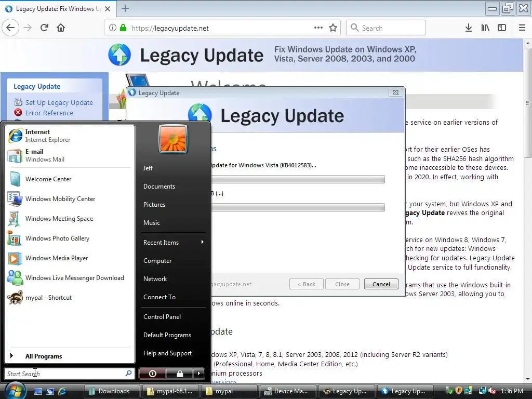Image resolution: width=532 pixels, height=399 pixels.
Task: Open Error Reference link
Action: coord(49,113)
